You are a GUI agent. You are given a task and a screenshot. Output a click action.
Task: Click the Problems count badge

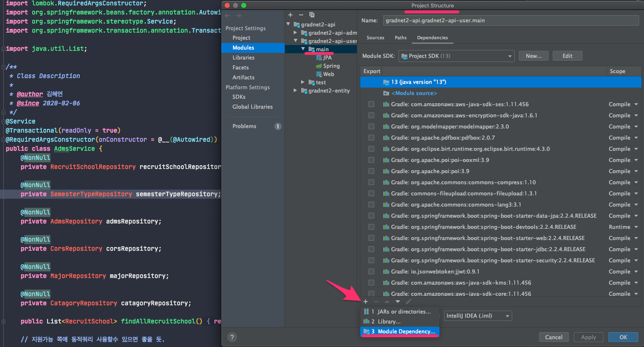click(278, 126)
